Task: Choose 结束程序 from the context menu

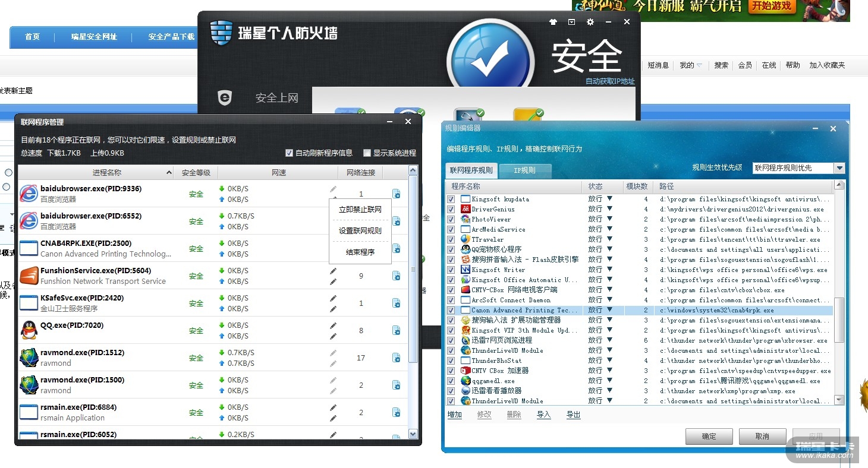Action: pyautogui.click(x=360, y=252)
